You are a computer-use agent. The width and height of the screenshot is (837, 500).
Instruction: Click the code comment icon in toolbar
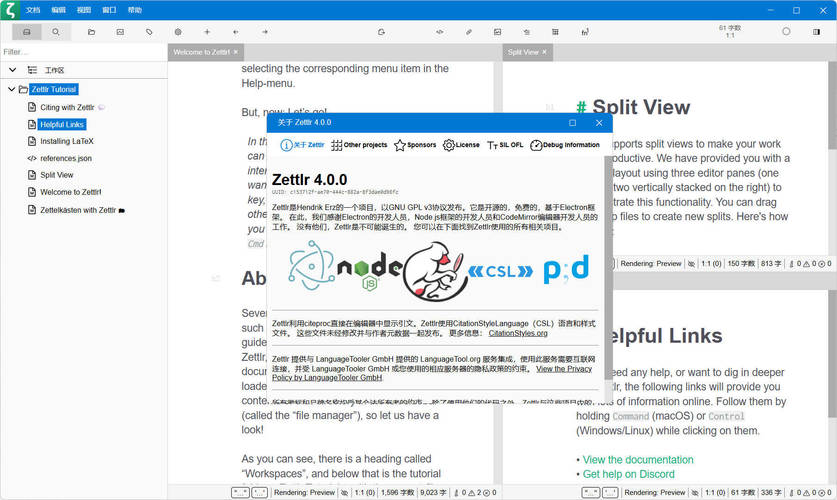(439, 32)
